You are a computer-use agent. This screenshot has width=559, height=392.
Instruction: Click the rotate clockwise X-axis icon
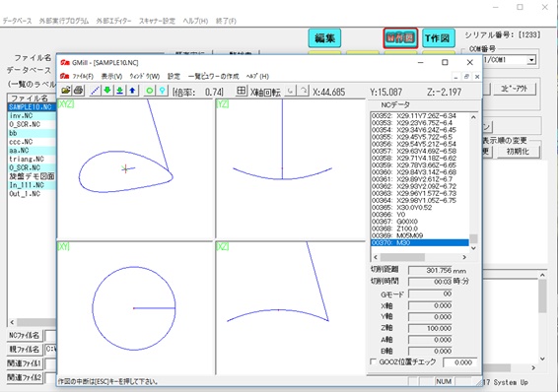304,92
